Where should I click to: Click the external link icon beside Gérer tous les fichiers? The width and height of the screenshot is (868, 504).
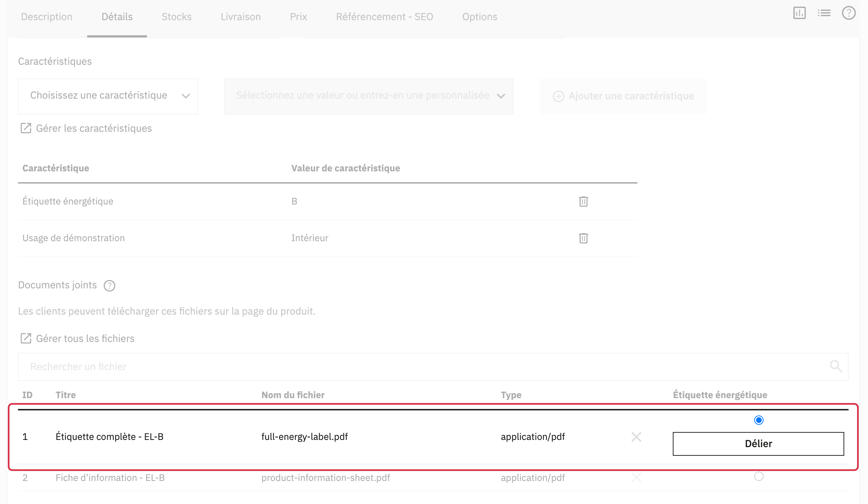pos(26,338)
